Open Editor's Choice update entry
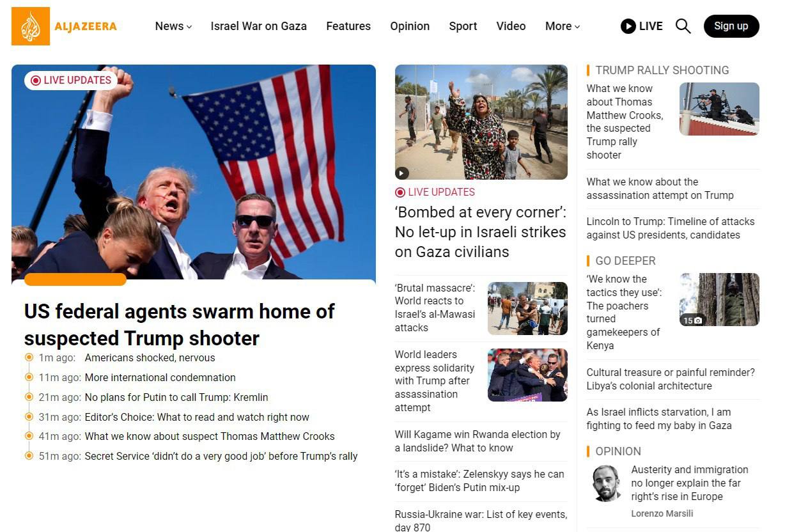 click(x=197, y=418)
